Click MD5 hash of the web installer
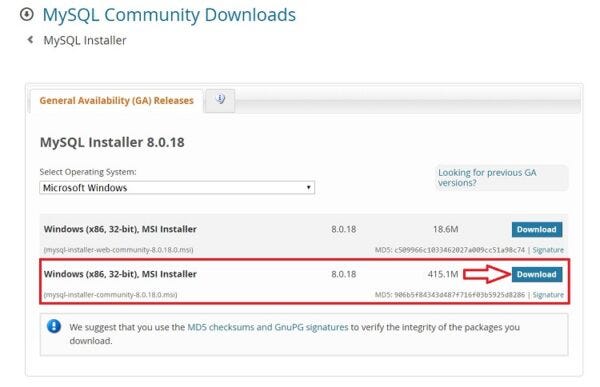The image size is (600, 387). coord(460,250)
